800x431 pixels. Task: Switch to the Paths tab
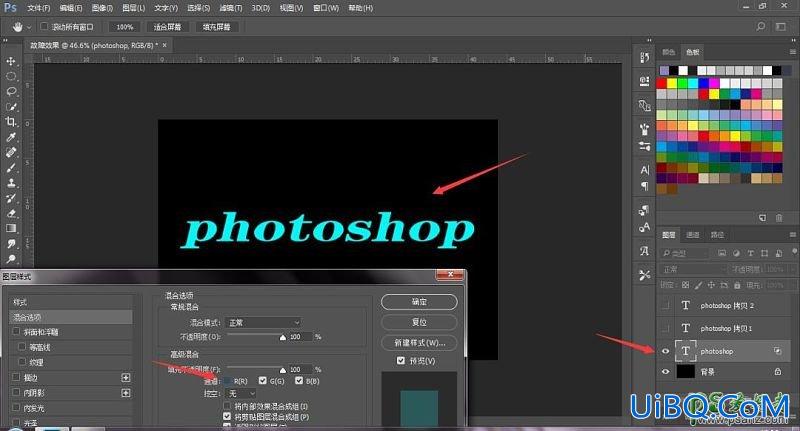click(x=717, y=235)
